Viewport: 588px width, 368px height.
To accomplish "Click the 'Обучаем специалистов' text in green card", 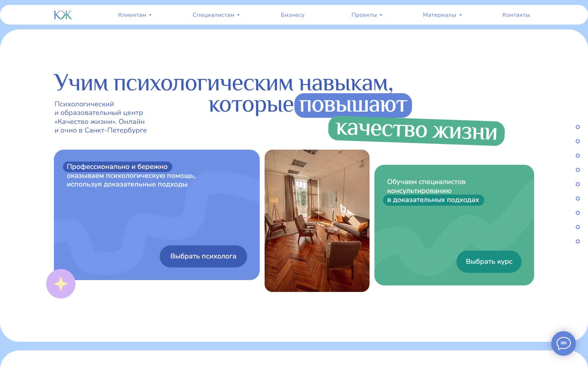I will (426, 182).
